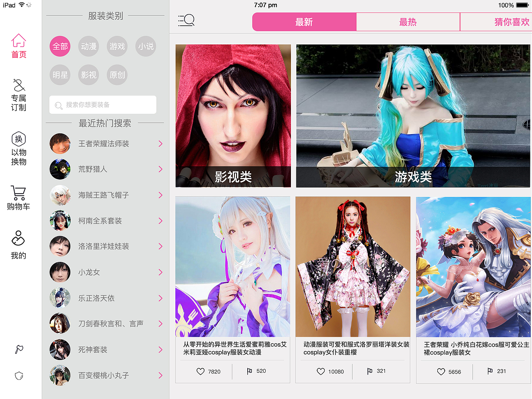Viewport: 532px width, 399px height.
Task: Click the 搜索你想要装备 search input field
Action: [103, 105]
